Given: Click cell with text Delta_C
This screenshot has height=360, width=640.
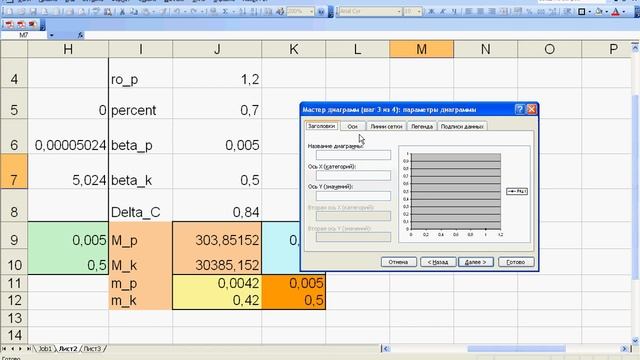Looking at the screenshot, I should pos(140,205).
